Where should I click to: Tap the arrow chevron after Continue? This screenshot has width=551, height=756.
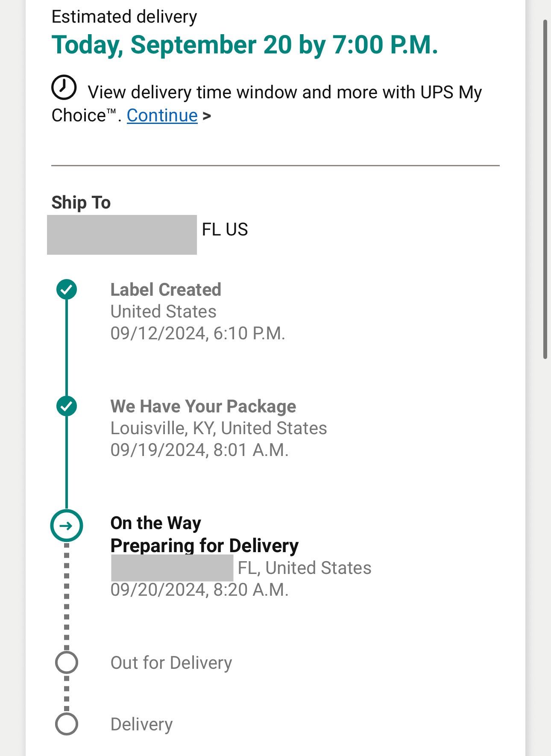207,116
